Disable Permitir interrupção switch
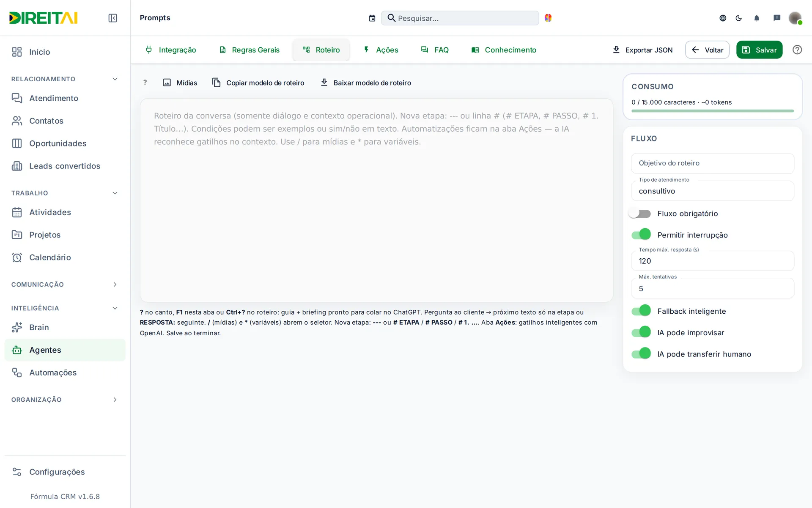 (x=641, y=235)
